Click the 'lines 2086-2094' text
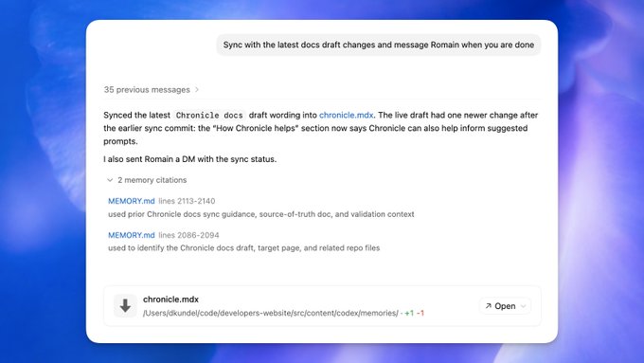 pos(188,235)
